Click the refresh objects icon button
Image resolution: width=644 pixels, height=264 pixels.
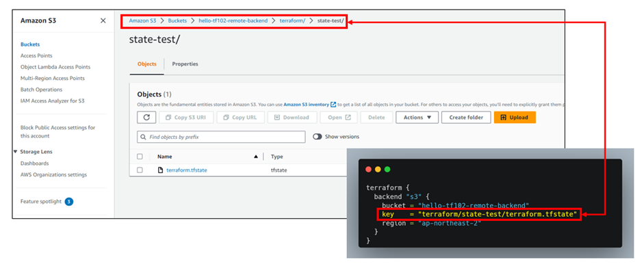(x=146, y=118)
